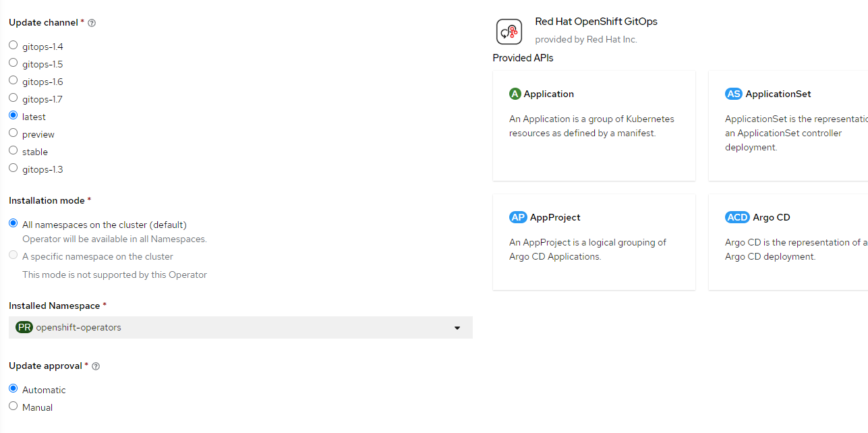This screenshot has width=868, height=433.
Task: Choose All namespaces on the cluster mode
Action: pyautogui.click(x=13, y=223)
